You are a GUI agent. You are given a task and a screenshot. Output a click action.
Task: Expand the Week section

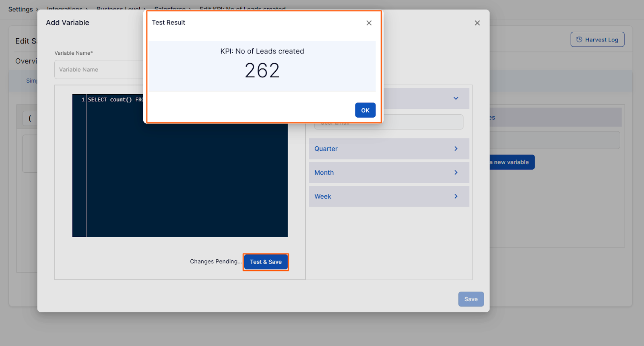coord(389,196)
